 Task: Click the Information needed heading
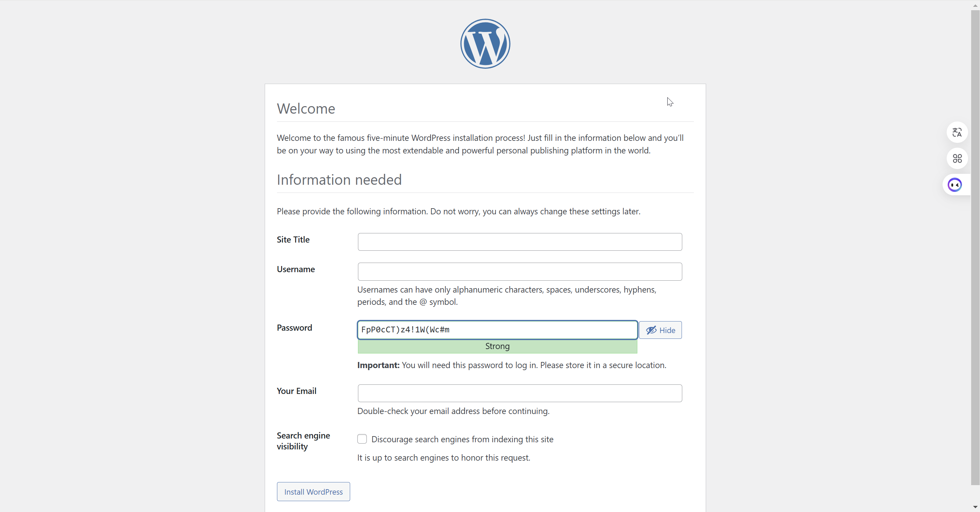pyautogui.click(x=339, y=180)
